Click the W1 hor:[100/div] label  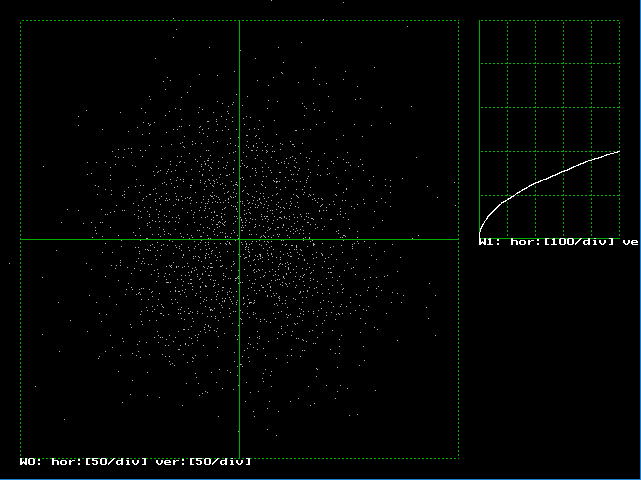pos(558,242)
